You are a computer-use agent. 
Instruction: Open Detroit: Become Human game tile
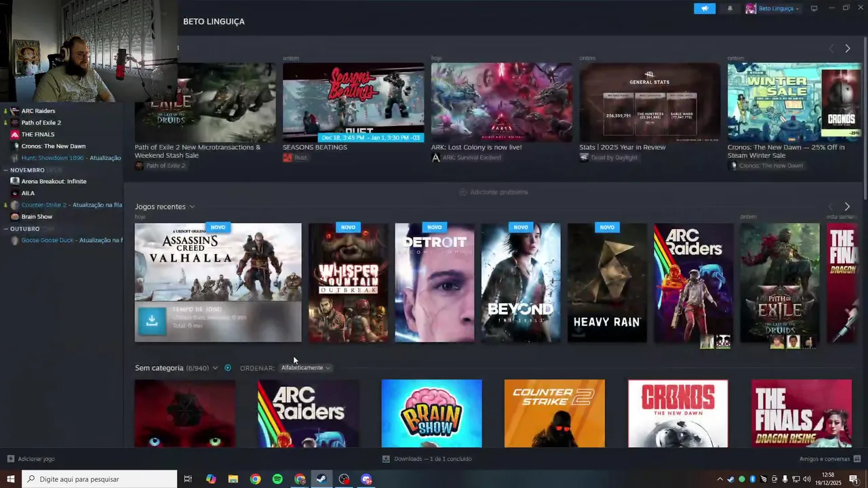435,283
